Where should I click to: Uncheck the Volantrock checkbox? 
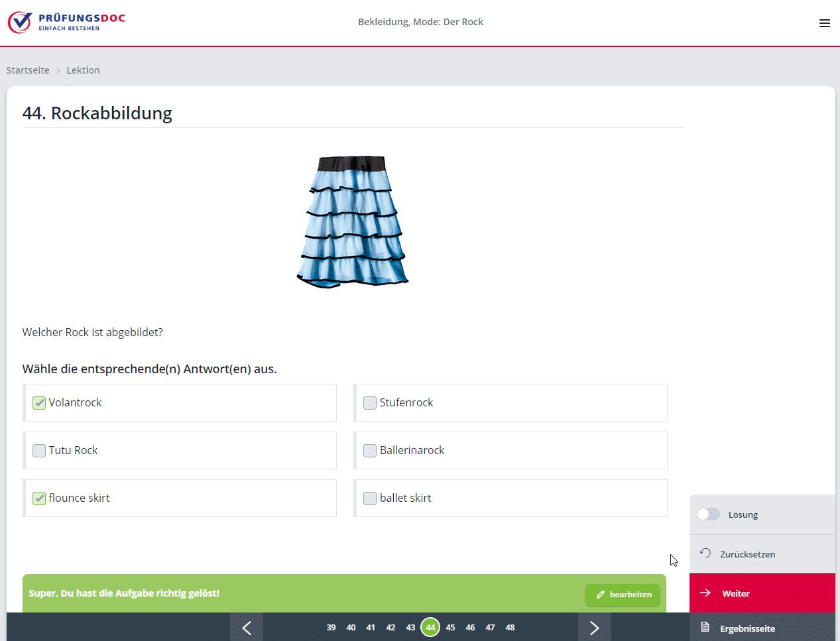click(x=39, y=403)
